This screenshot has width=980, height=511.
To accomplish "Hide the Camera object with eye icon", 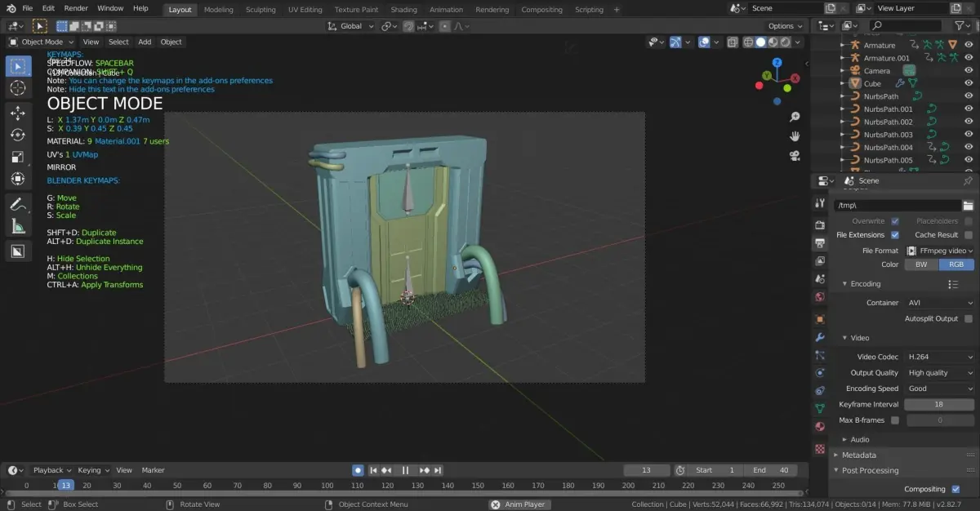I will pos(967,71).
